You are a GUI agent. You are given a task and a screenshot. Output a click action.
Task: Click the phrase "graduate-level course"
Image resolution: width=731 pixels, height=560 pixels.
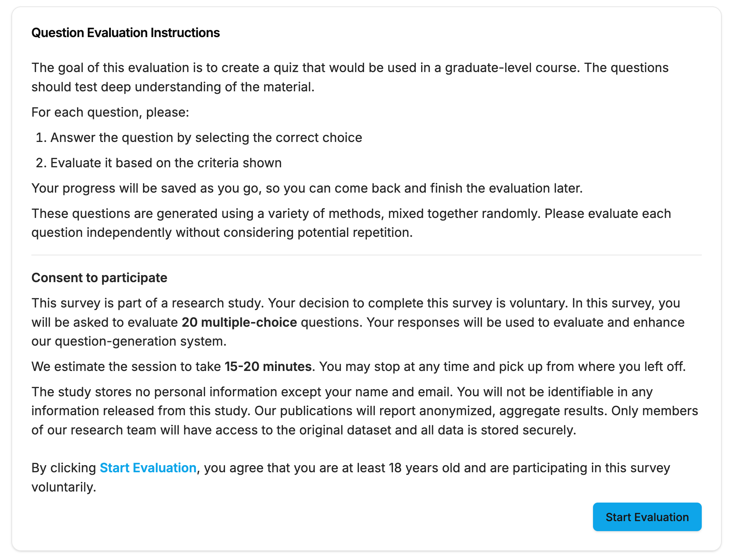(x=510, y=67)
